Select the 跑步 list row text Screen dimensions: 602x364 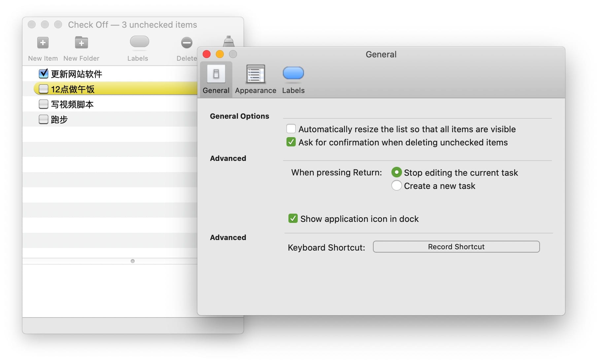pyautogui.click(x=59, y=120)
